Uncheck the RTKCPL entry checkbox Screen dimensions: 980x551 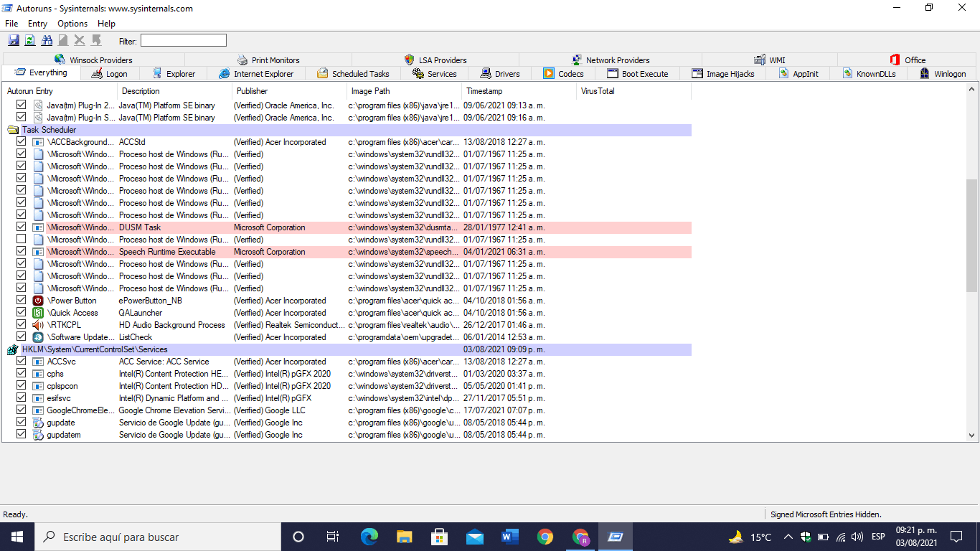pyautogui.click(x=22, y=325)
